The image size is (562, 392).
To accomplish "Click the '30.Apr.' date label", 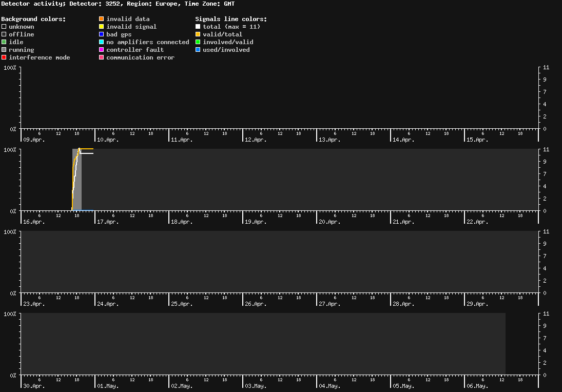I will tap(34, 386).
